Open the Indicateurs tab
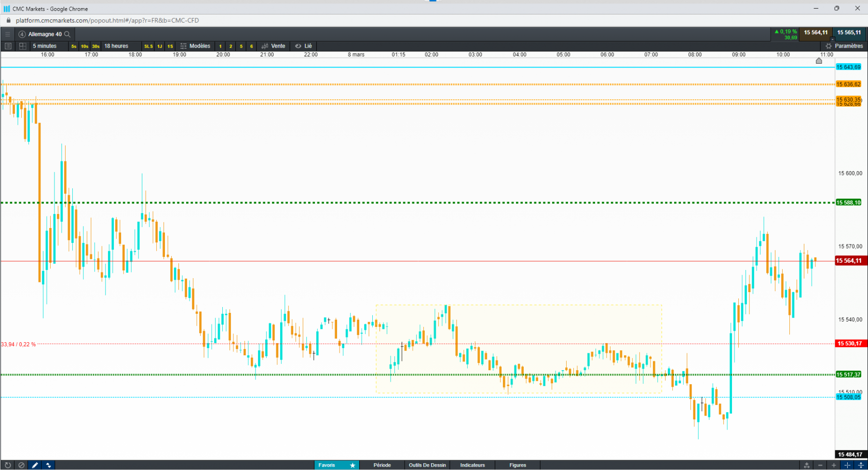This screenshot has width=868, height=470. click(x=473, y=465)
